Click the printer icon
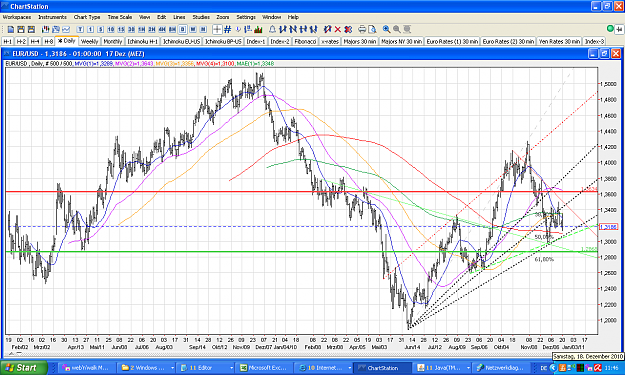Screen dimensions: 625x375 pyautogui.click(x=362, y=29)
